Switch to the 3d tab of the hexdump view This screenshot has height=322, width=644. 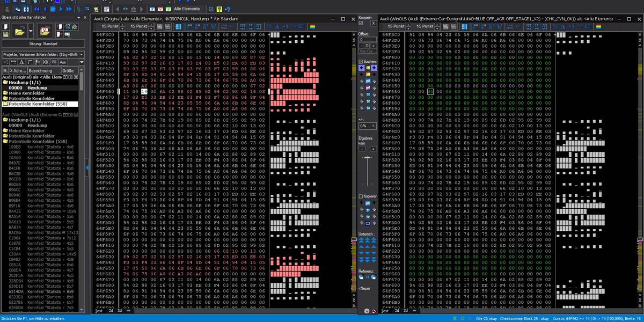point(119,311)
